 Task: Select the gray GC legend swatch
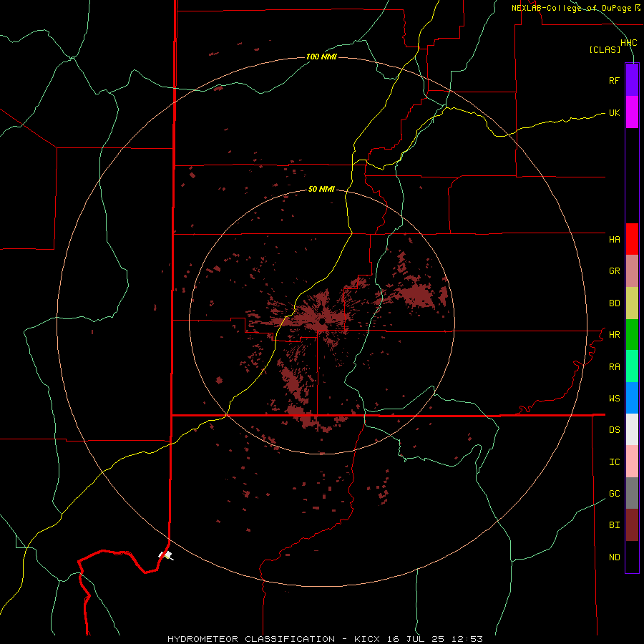tap(632, 493)
